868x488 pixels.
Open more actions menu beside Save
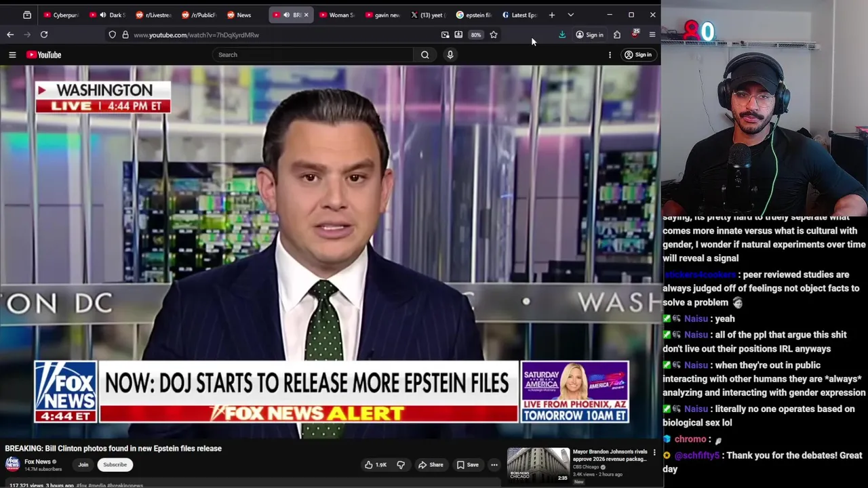click(x=494, y=465)
